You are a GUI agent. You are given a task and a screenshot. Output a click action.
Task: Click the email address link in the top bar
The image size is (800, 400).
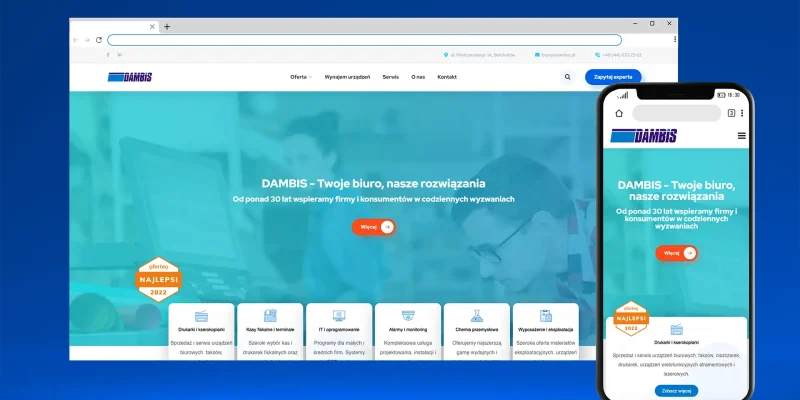click(555, 55)
